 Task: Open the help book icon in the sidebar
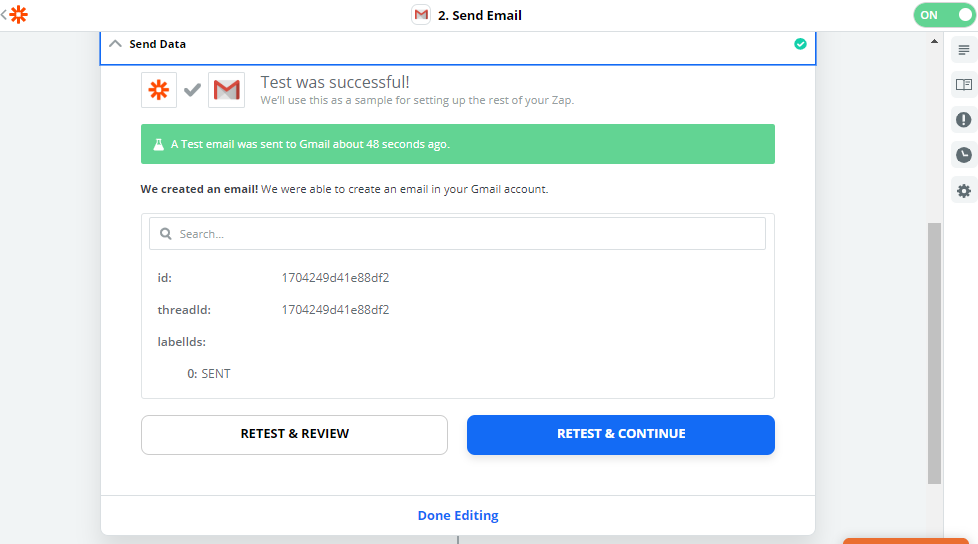coord(964,85)
